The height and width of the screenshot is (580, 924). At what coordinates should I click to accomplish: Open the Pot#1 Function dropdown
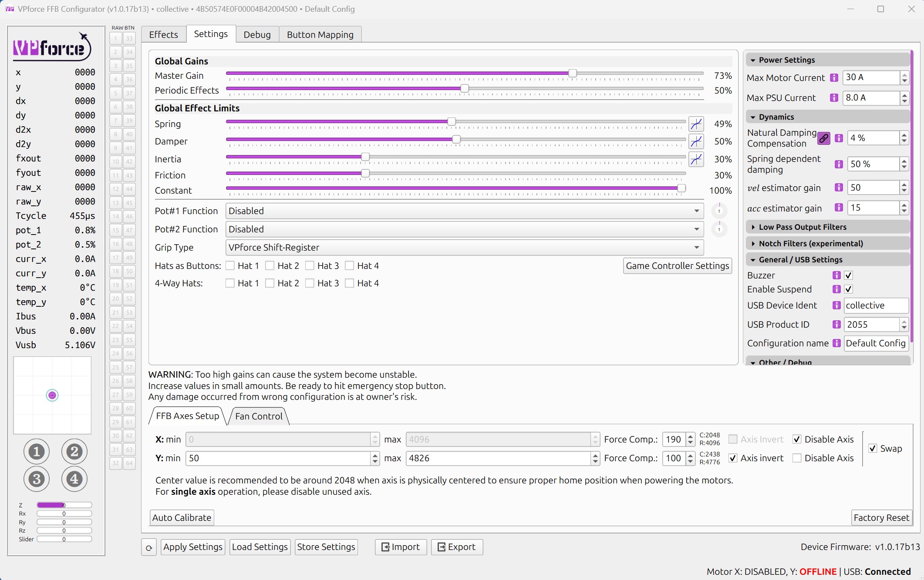coord(464,211)
